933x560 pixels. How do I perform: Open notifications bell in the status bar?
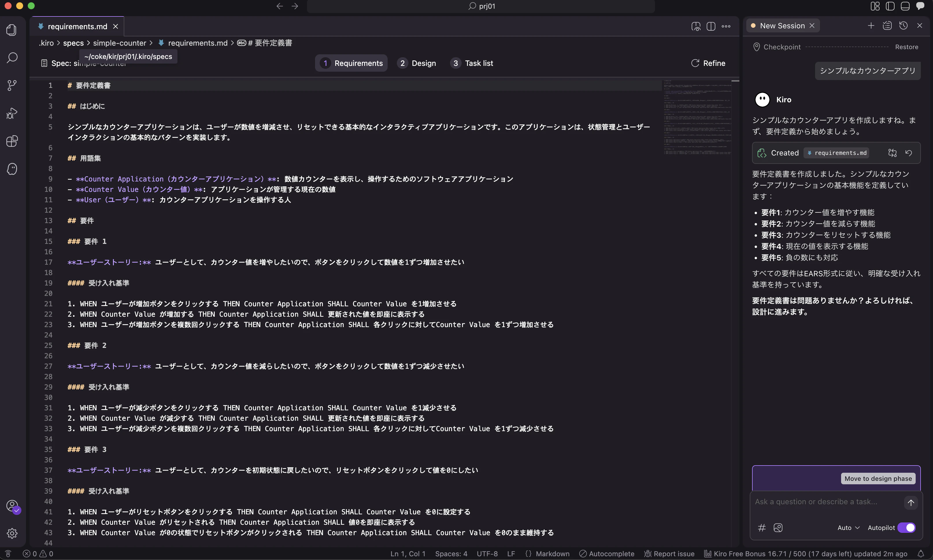(x=921, y=554)
